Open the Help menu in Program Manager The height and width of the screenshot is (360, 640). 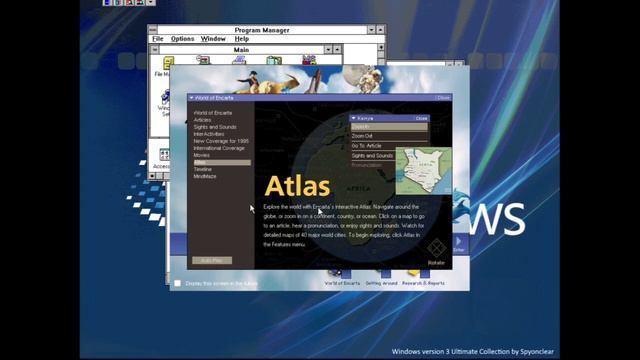point(242,39)
